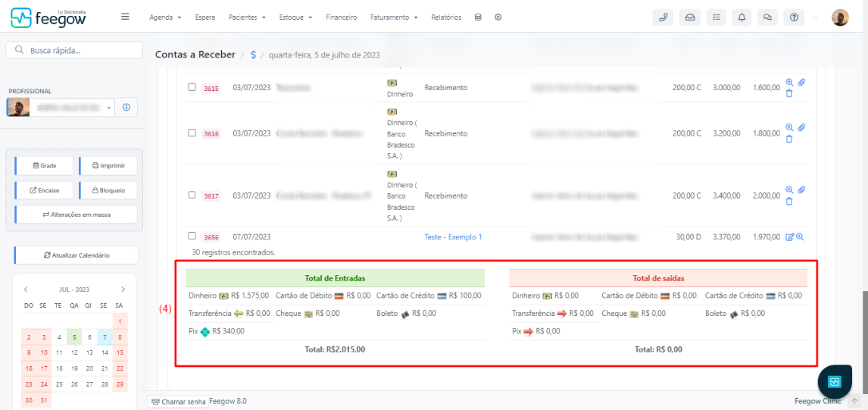Expand the Agenda dropdown menu
Image resolution: width=868 pixels, height=410 pixels.
coord(165,17)
